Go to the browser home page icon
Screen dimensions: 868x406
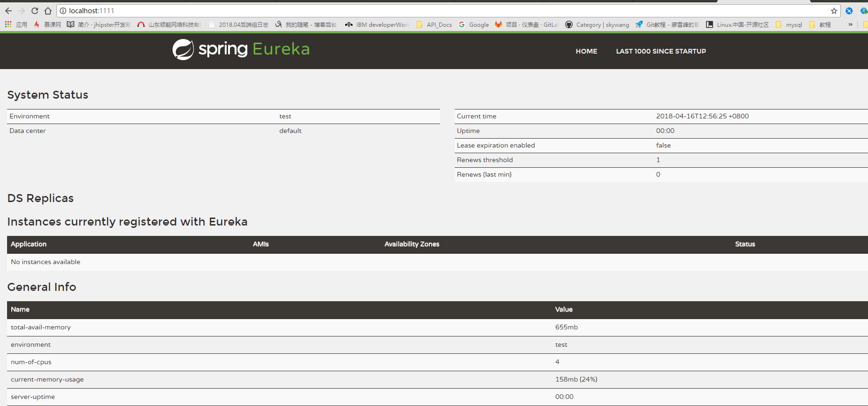coord(48,11)
